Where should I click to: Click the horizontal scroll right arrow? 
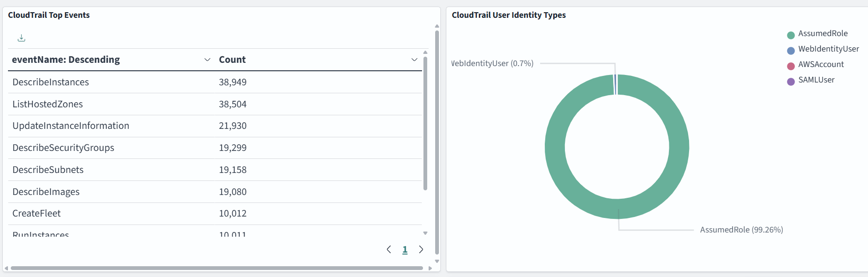[x=430, y=268]
